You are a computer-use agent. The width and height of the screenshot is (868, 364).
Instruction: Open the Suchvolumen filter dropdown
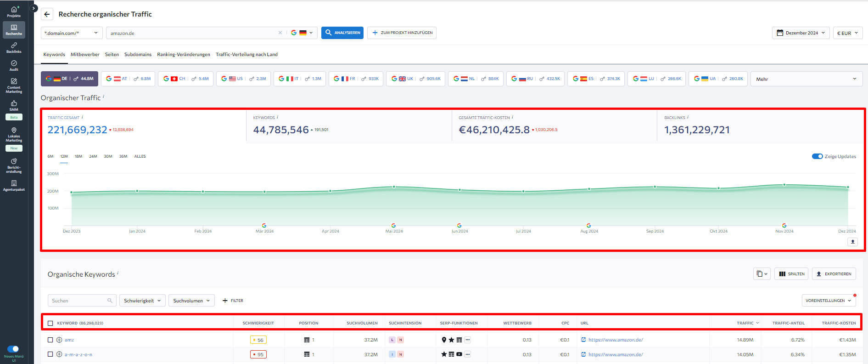pyautogui.click(x=191, y=301)
